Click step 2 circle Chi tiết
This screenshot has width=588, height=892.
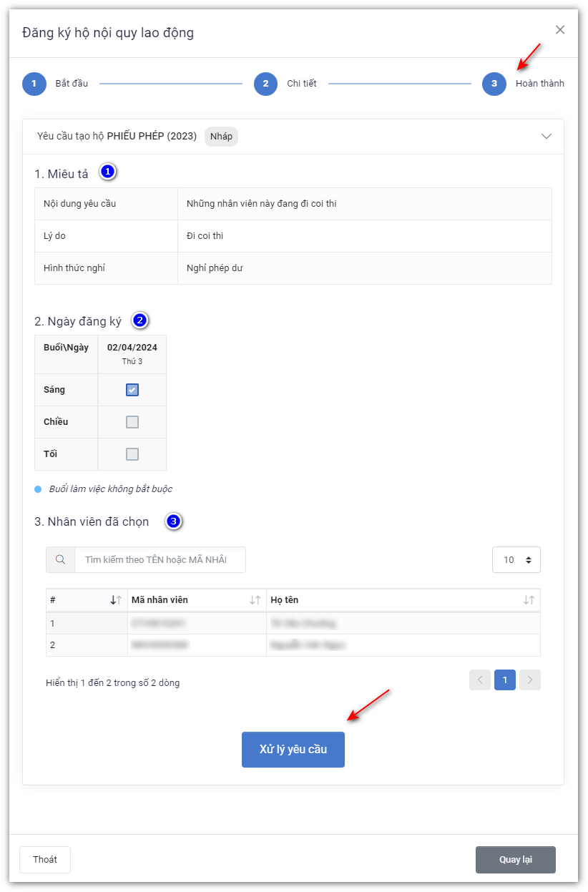(x=265, y=84)
